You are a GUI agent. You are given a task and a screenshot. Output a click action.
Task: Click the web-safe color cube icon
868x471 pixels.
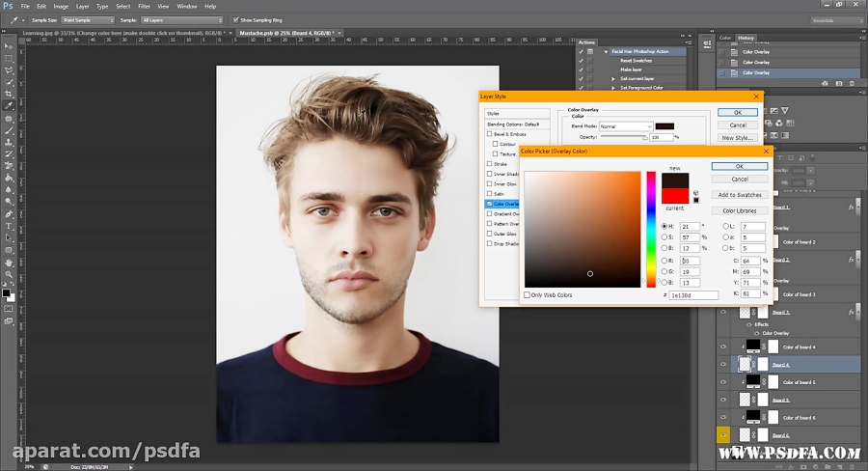click(695, 193)
